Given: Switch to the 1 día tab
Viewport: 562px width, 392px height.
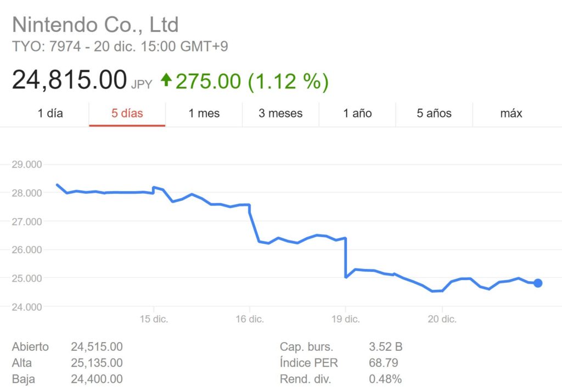Looking at the screenshot, I should (50, 114).
